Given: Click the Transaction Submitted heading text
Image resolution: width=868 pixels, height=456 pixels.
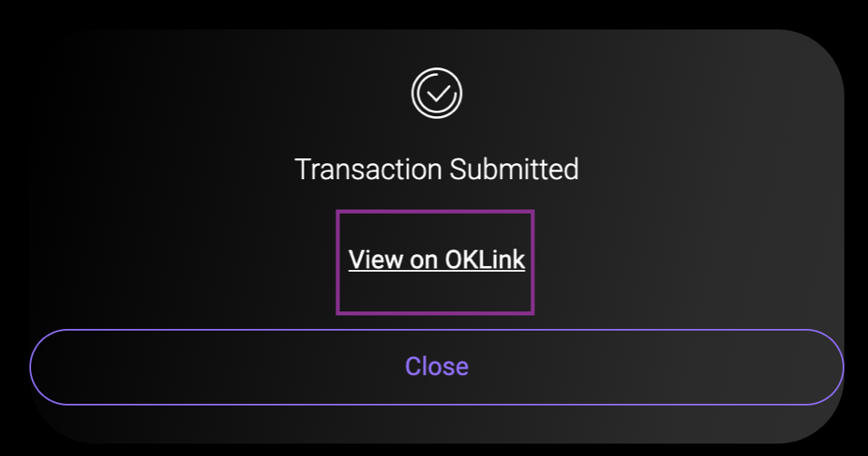Looking at the screenshot, I should pyautogui.click(x=437, y=169).
